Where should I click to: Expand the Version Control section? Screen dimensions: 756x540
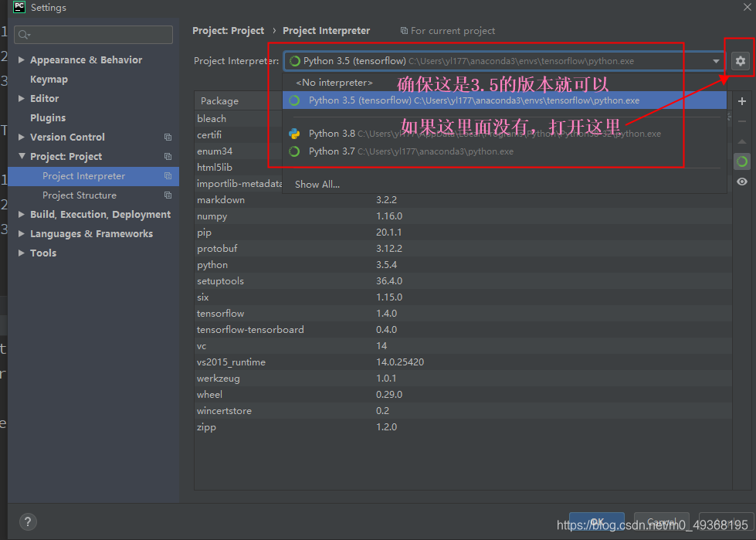(21, 137)
